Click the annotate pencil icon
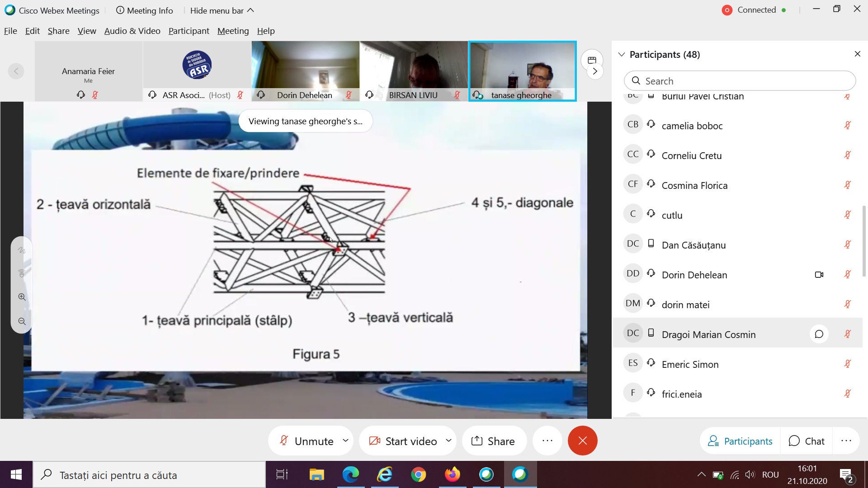868x488 pixels. point(22,250)
